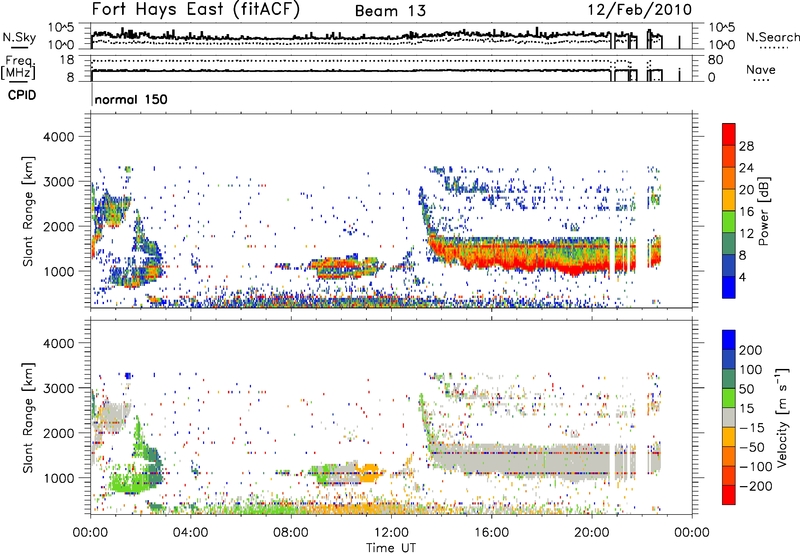Click the 'Fort Hays East (fitACF)' title

click(196, 10)
